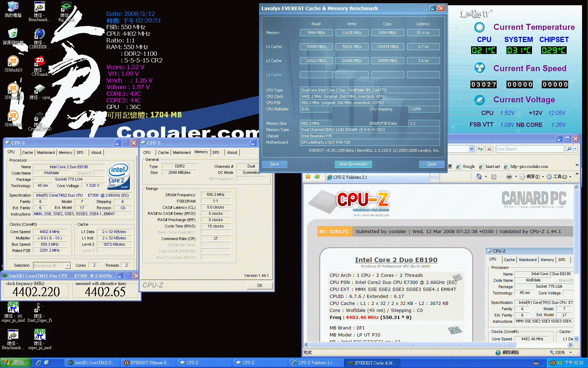Screen dimensions: 588x368
Task: Select the 3DMark05 desktop shortcut
Action: point(13,91)
